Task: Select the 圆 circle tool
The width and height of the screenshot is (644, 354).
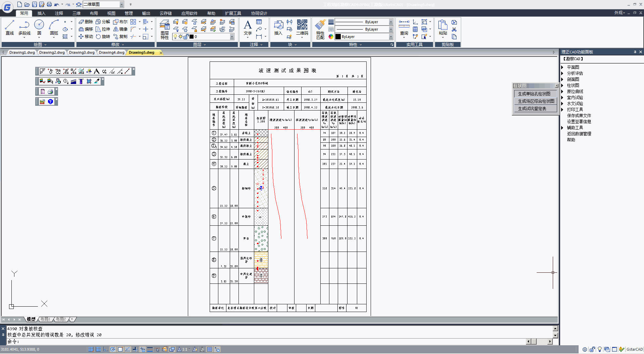Action: 39,28
